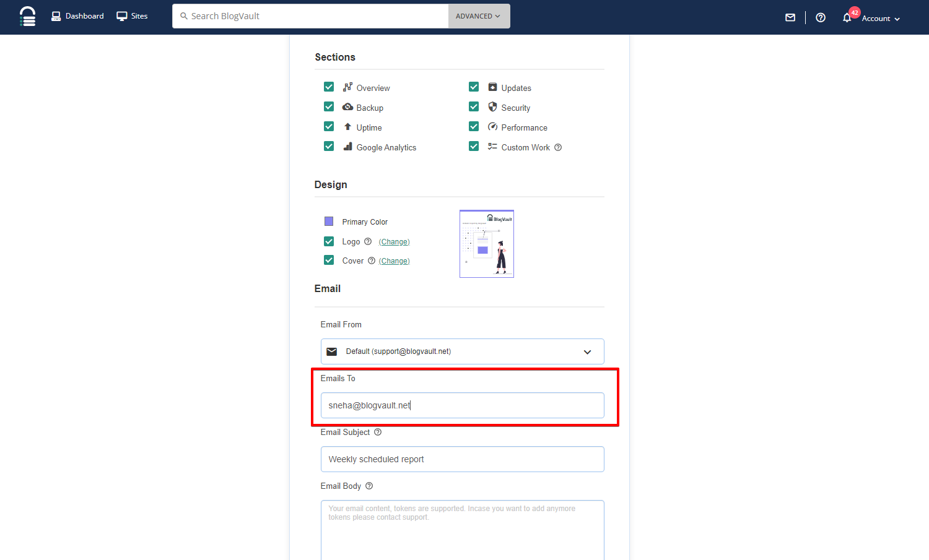Image resolution: width=929 pixels, height=560 pixels.
Task: Click the Search BlogVault field
Action: [x=310, y=16]
